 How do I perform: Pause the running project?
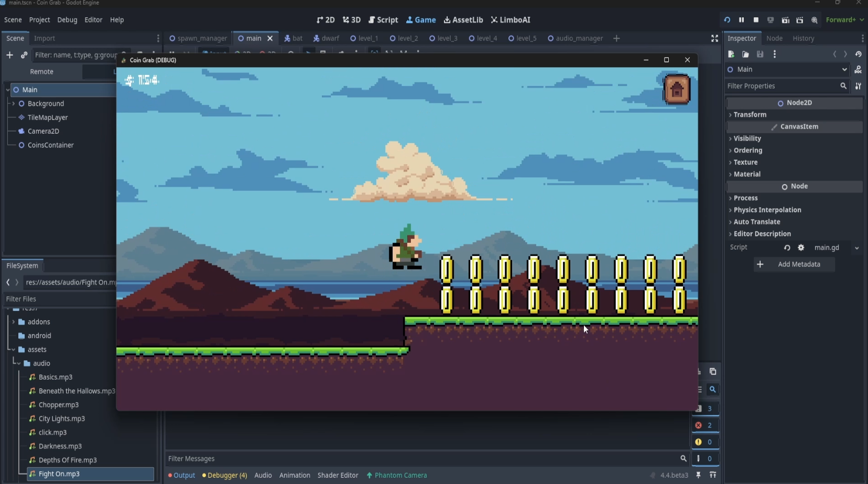coord(741,20)
